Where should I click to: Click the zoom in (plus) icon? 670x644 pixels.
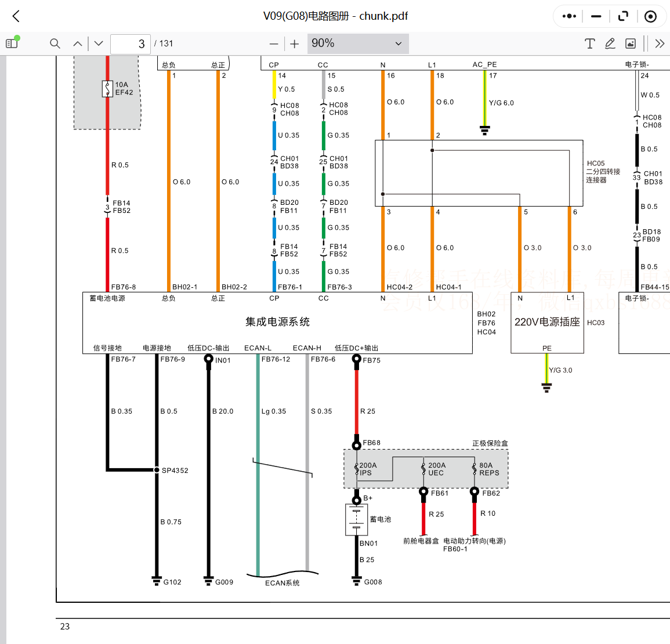tap(294, 44)
